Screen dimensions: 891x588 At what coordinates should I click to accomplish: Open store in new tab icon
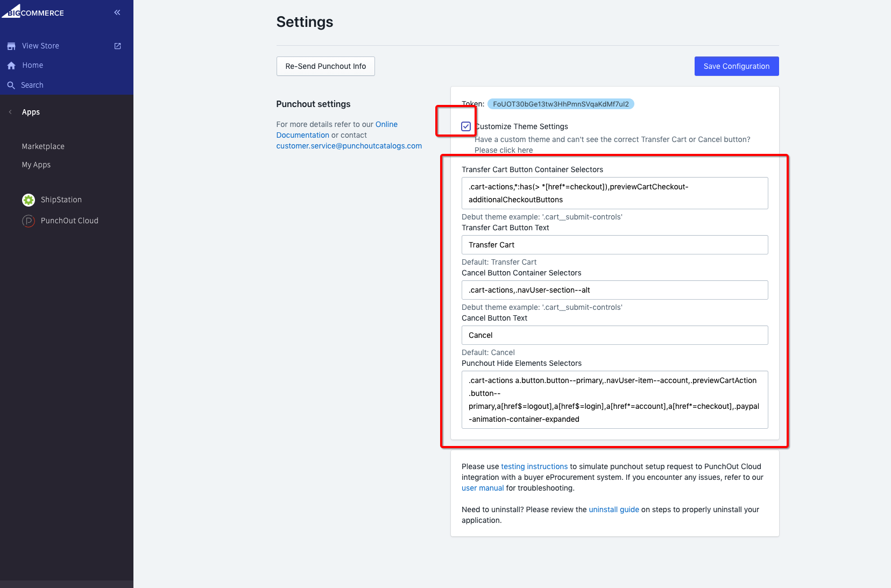coord(118,46)
